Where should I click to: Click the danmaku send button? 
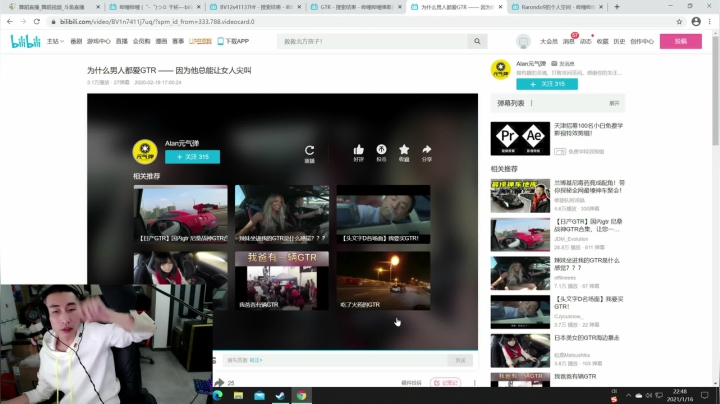point(460,360)
